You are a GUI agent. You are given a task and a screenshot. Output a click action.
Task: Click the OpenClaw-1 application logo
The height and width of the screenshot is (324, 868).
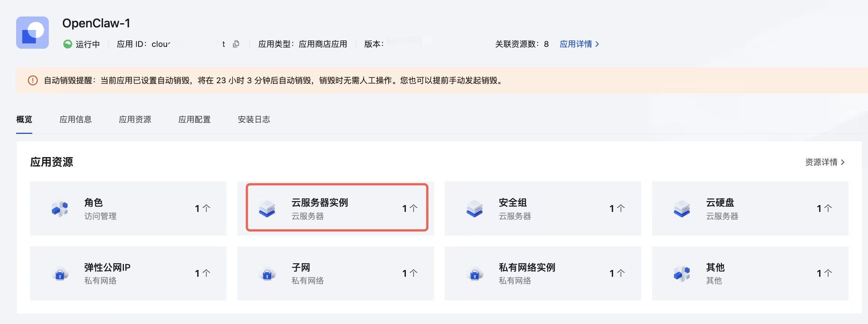click(x=33, y=33)
